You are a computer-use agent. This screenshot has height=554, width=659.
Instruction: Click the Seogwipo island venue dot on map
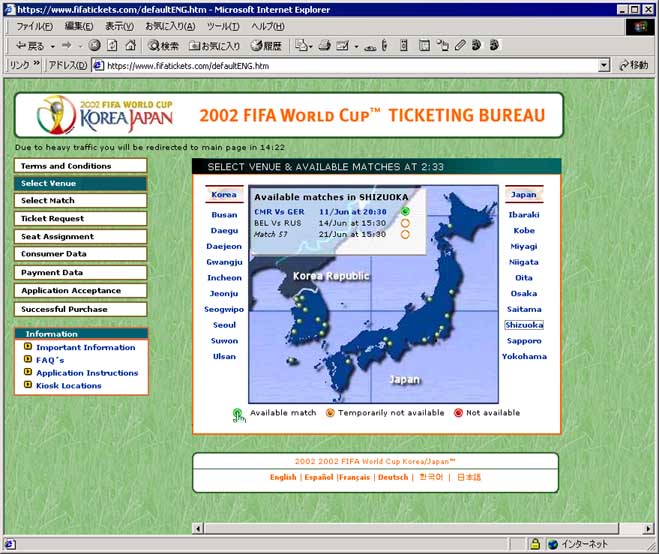pyautogui.click(x=290, y=361)
